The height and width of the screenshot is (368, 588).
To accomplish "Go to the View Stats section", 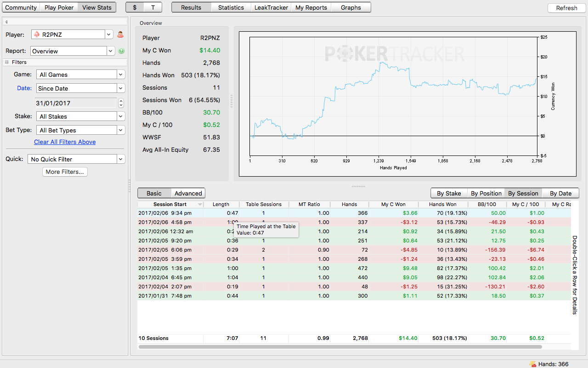I will pos(97,7).
